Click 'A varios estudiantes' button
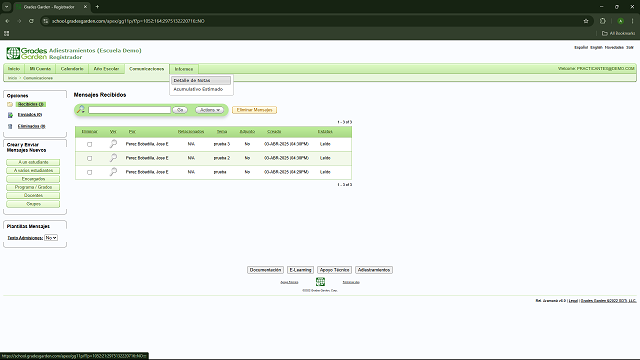The height and width of the screenshot is (360, 640). pyautogui.click(x=33, y=171)
